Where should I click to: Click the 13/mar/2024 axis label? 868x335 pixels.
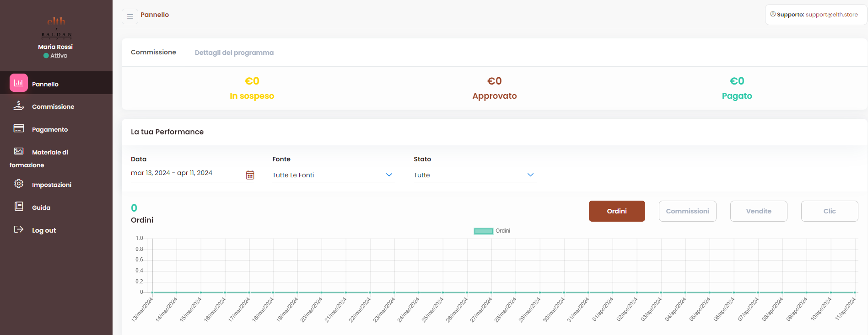tap(142, 309)
